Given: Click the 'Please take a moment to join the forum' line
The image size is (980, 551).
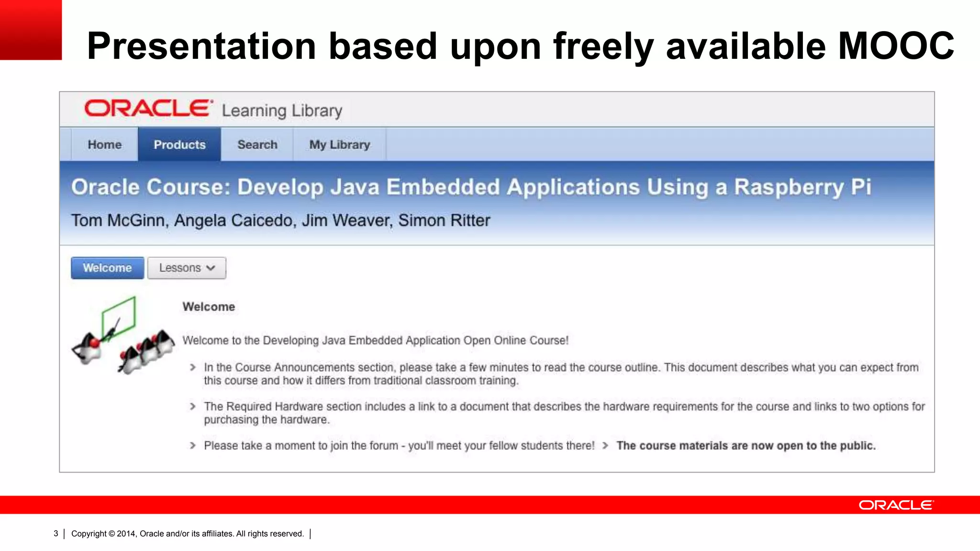Looking at the screenshot, I should [x=399, y=446].
